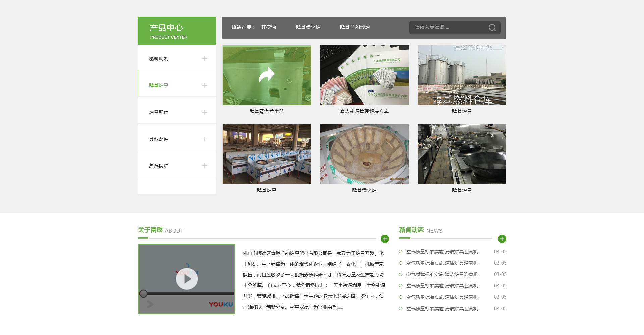Open the 清洁能源管理解决方案 product thumbnail
This screenshot has height=335, width=644.
tap(364, 75)
